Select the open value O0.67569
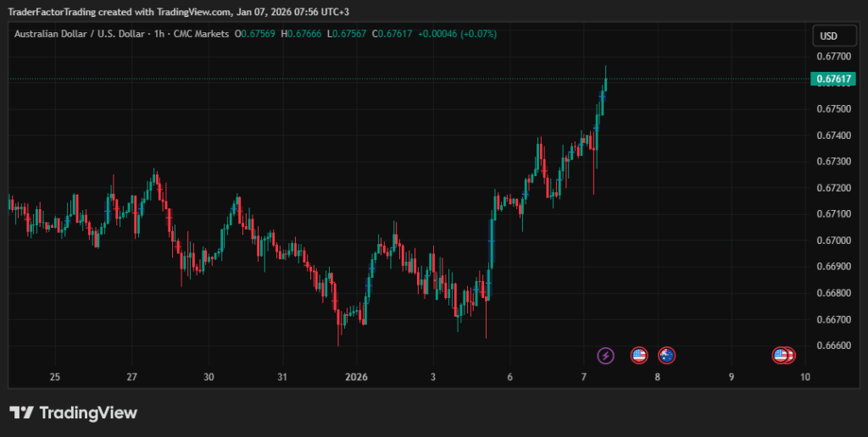This screenshot has height=437, width=868. pos(254,34)
